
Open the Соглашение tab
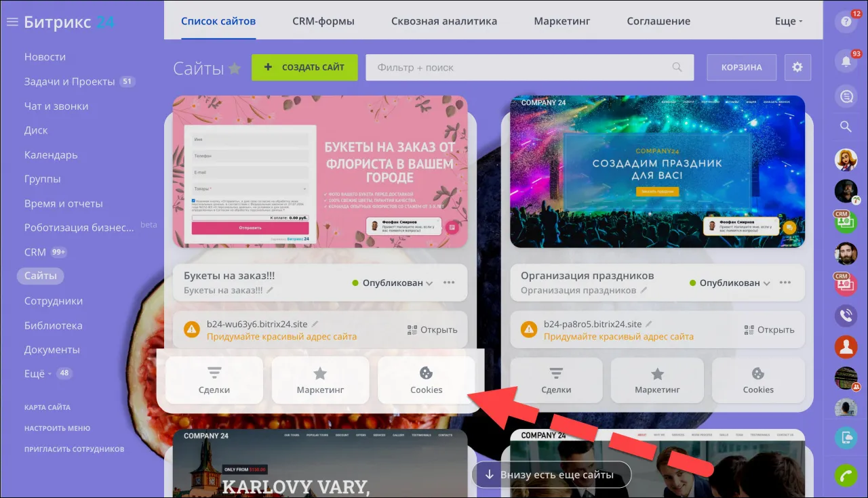pos(658,21)
